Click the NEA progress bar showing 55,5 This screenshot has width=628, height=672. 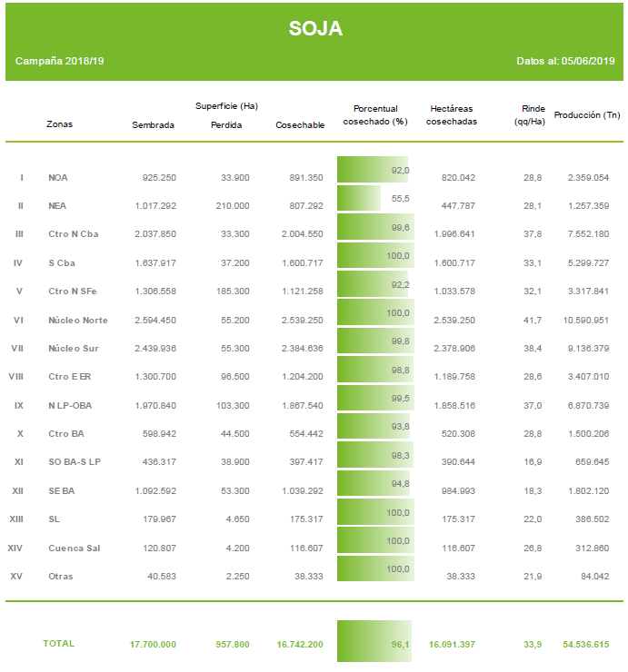coord(374,199)
